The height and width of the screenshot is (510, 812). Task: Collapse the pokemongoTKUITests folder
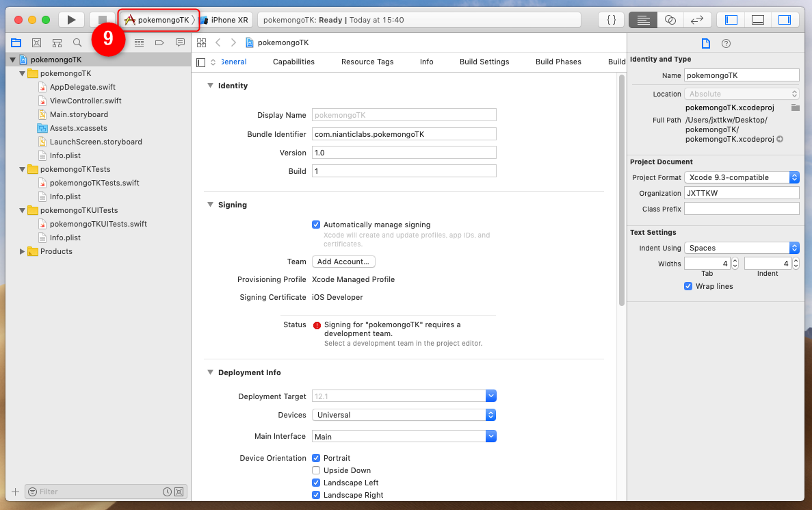pos(23,210)
